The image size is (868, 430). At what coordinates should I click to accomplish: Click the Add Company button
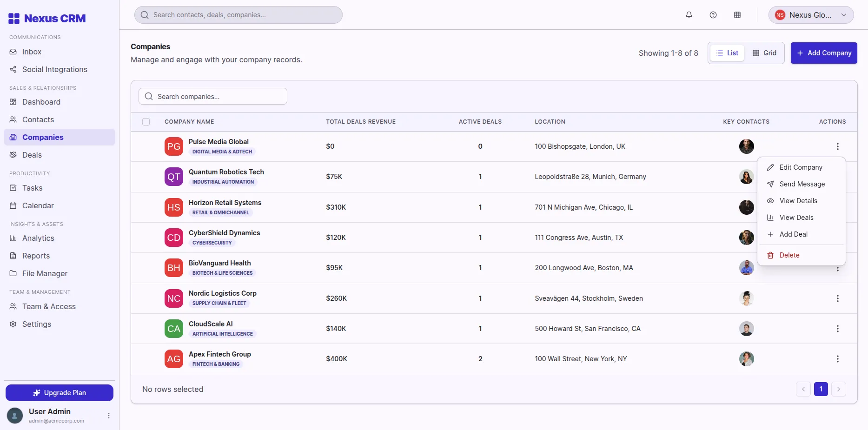point(824,53)
